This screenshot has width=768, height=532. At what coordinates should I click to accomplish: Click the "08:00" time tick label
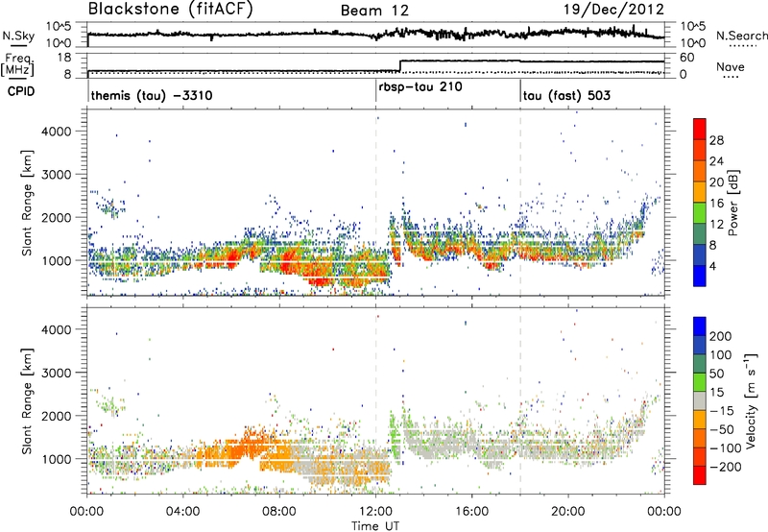point(279,512)
